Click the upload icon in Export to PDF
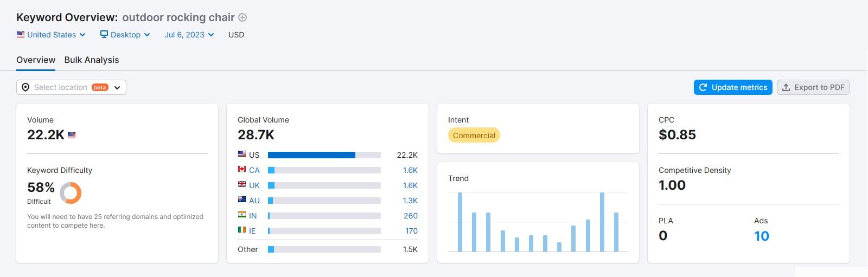The image size is (868, 277). coord(786,87)
